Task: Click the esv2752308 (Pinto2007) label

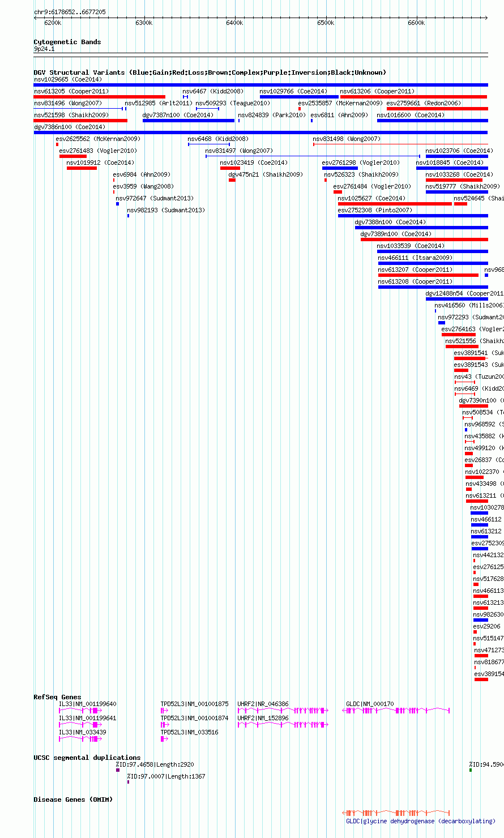Action: coord(375,210)
